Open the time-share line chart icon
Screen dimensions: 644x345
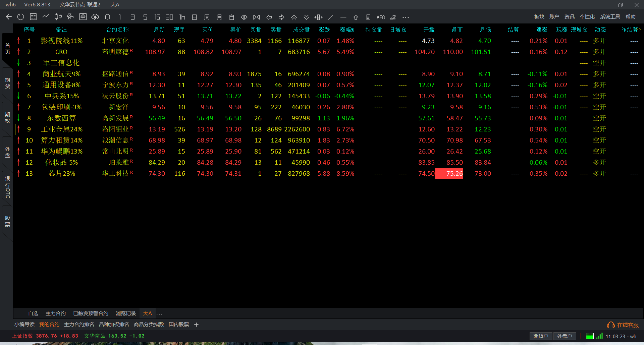pyautogui.click(x=46, y=17)
